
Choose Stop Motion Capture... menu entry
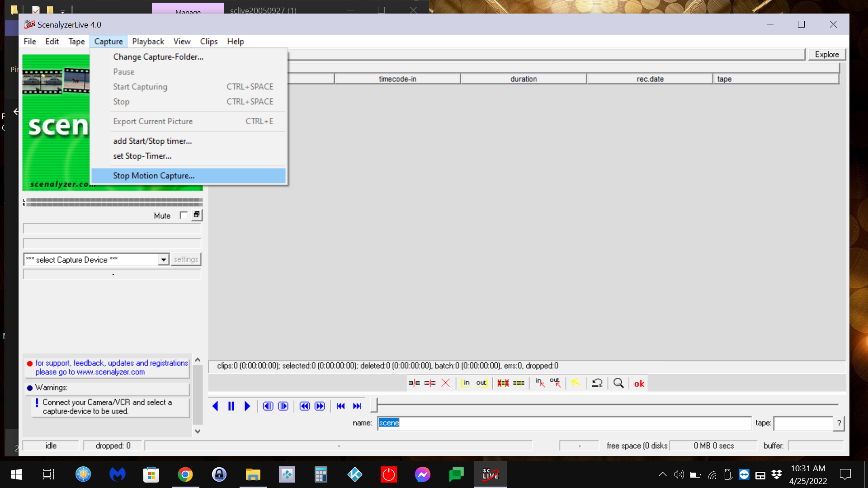click(x=189, y=176)
